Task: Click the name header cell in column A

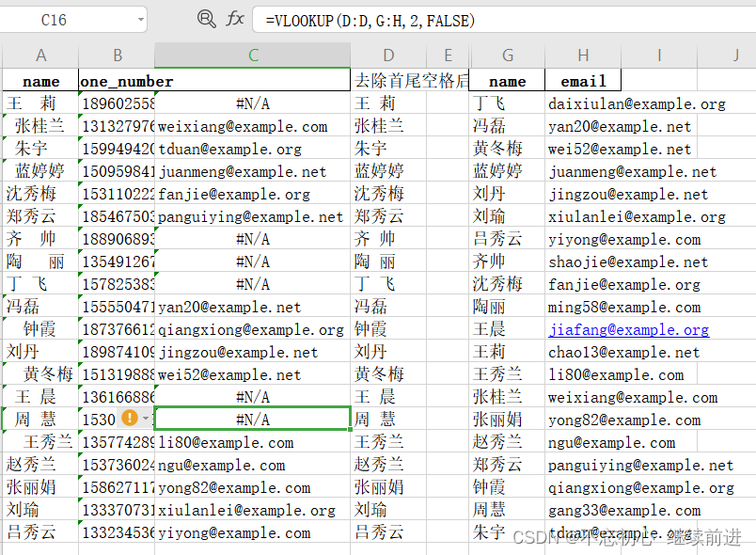Action: pyautogui.click(x=41, y=81)
